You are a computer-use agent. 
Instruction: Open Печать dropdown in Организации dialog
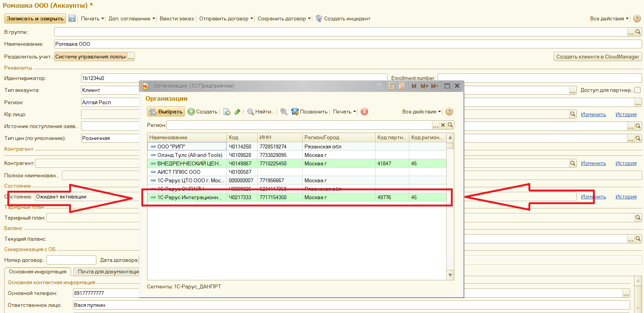(x=344, y=112)
